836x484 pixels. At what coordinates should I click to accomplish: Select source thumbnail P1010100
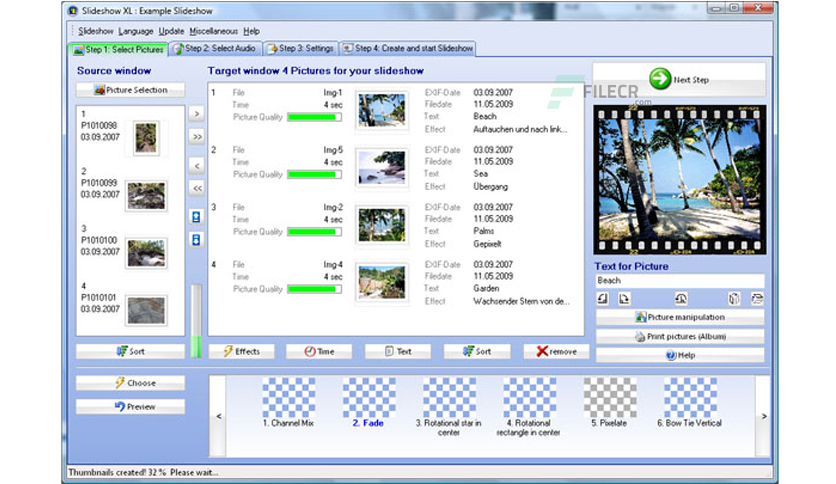point(146,253)
